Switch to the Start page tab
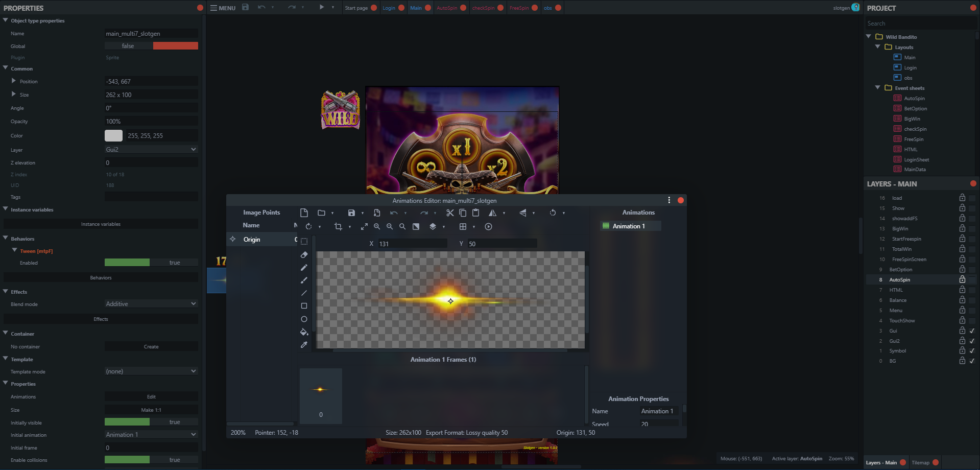Screen dimensions: 980x470 point(356,8)
